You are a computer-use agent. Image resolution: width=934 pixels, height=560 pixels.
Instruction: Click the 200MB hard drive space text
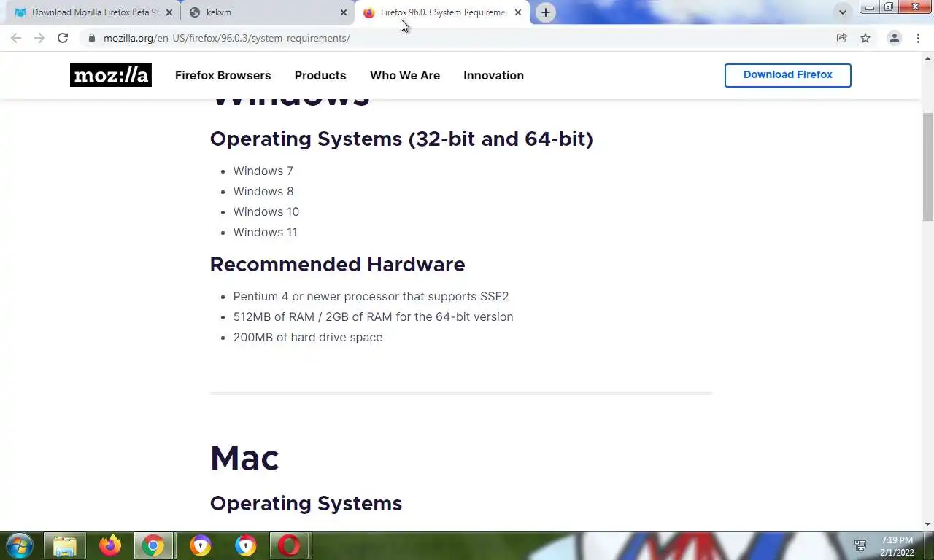[308, 337]
